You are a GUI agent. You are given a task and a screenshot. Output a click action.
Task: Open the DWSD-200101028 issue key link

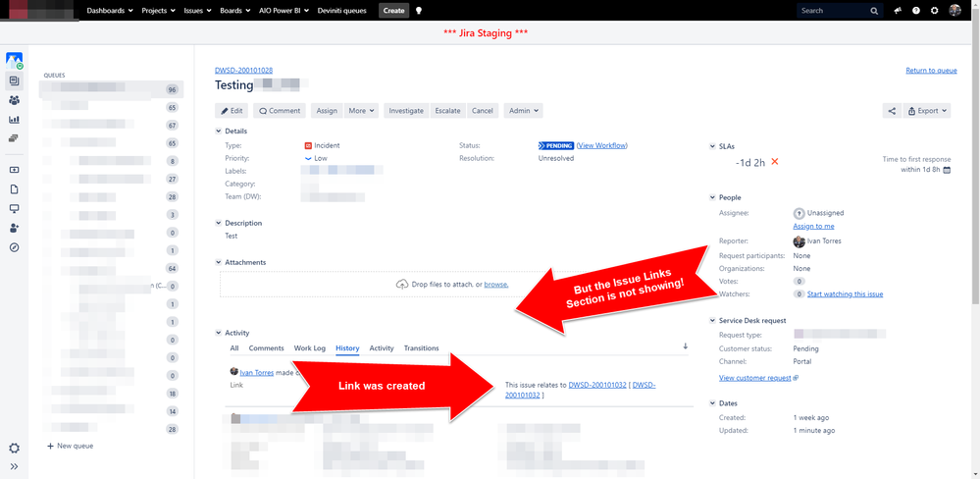tap(243, 71)
